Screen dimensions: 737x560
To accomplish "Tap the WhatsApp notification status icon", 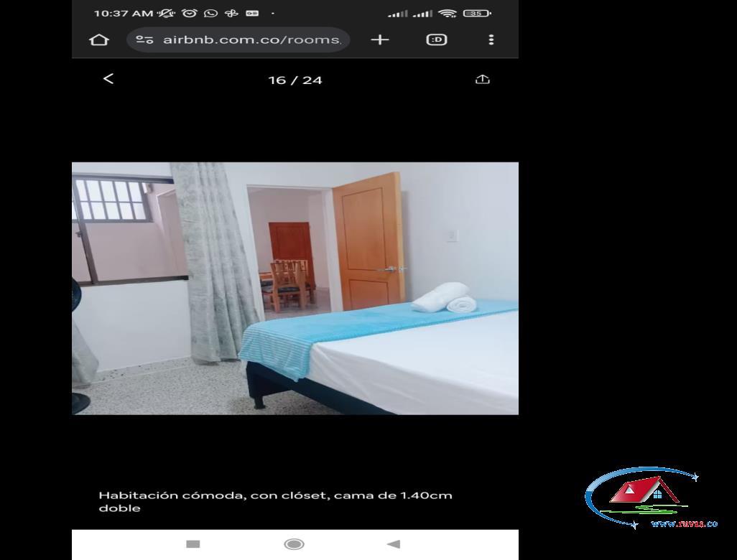I will (x=210, y=13).
